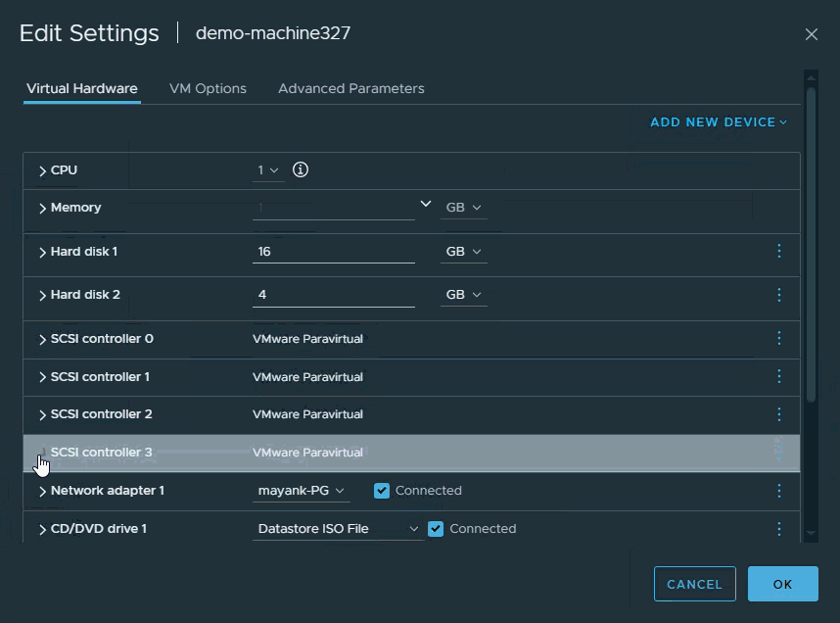Open the kebab menu for SCSI controller 2
This screenshot has width=840, height=623.
pyautogui.click(x=778, y=414)
